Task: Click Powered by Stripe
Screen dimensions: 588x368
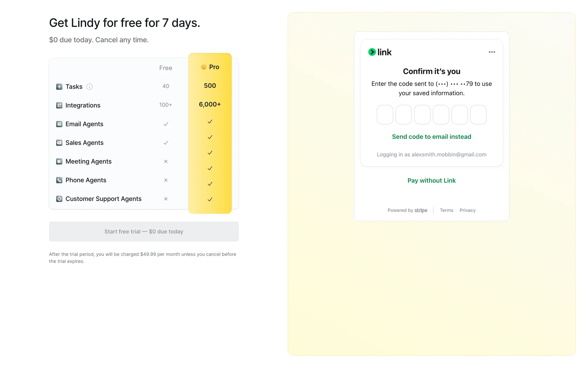Action: [x=407, y=210]
